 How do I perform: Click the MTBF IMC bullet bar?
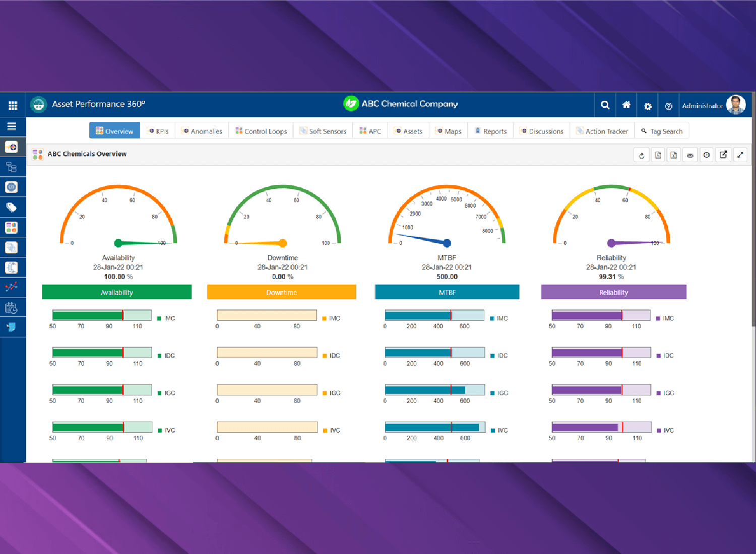(x=434, y=315)
